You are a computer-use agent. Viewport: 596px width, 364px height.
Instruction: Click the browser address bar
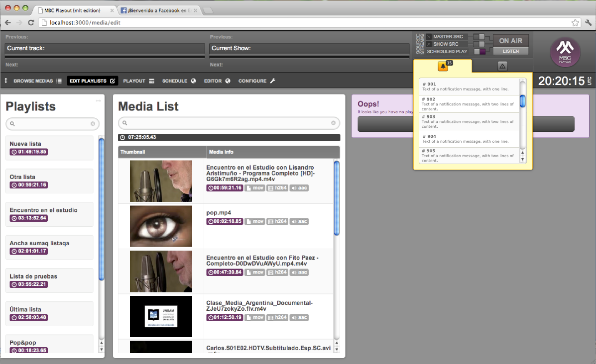click(309, 23)
